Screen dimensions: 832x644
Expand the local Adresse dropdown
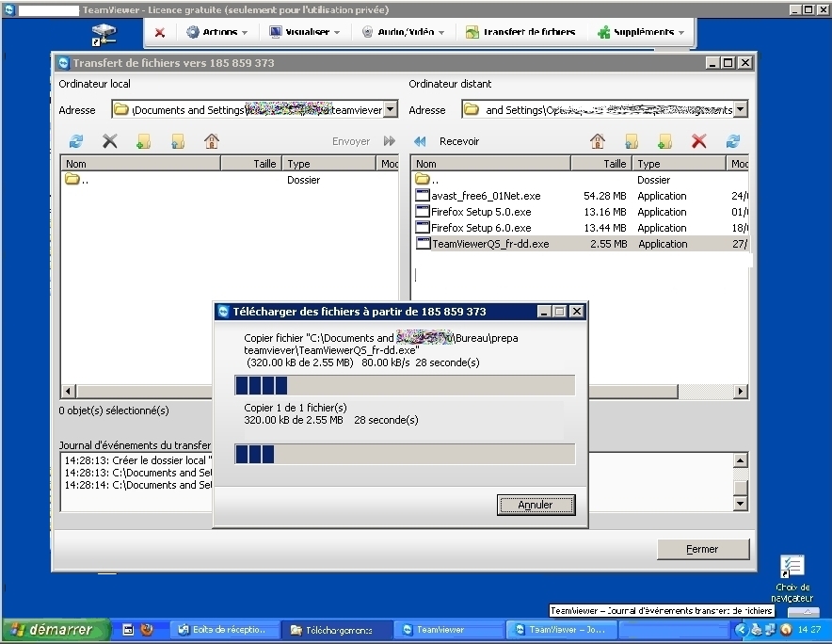click(391, 110)
